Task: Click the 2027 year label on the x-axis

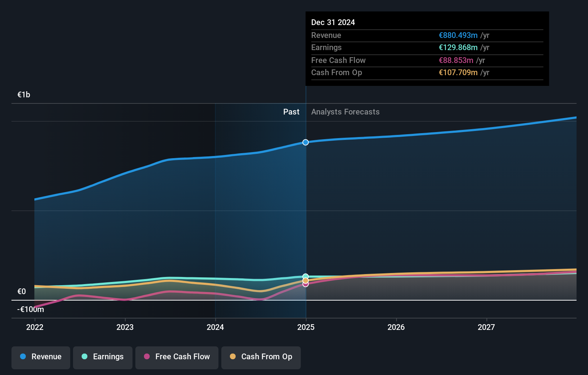Action: (x=486, y=327)
